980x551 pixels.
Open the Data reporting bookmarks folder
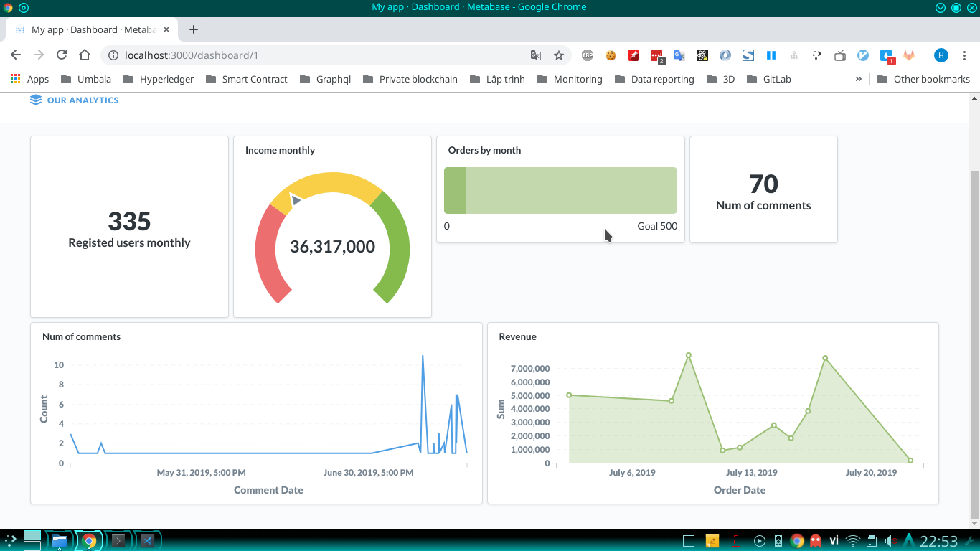[654, 79]
